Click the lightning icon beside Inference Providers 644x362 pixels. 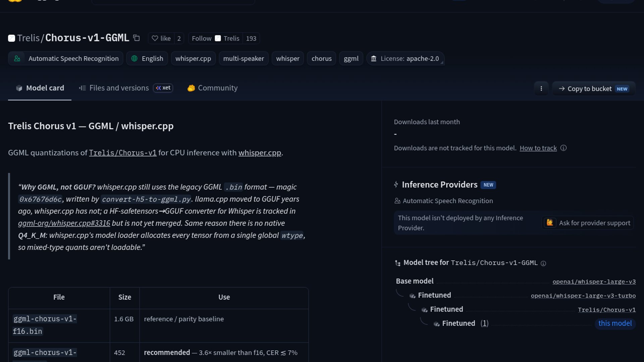tap(396, 184)
